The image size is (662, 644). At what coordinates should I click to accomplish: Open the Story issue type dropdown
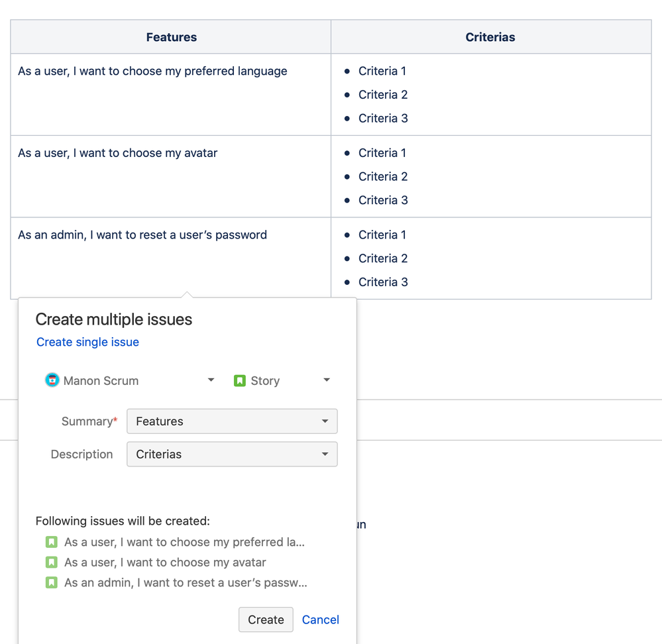pyautogui.click(x=326, y=380)
